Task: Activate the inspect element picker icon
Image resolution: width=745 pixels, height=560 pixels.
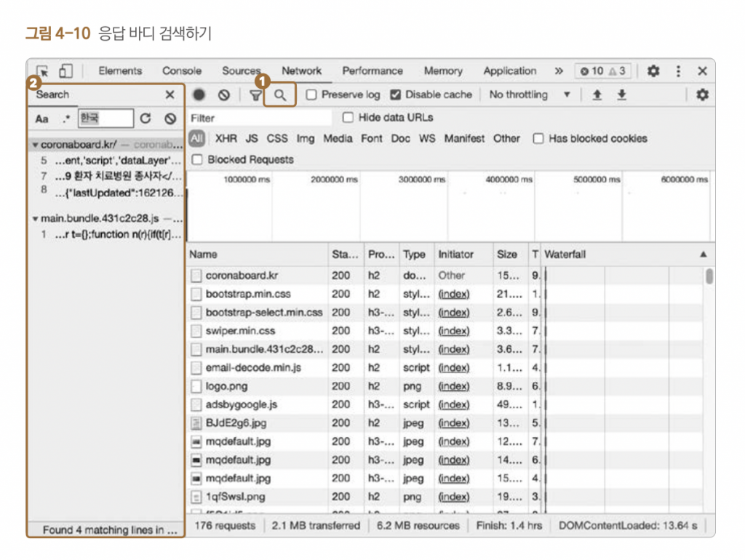Action: coord(43,71)
